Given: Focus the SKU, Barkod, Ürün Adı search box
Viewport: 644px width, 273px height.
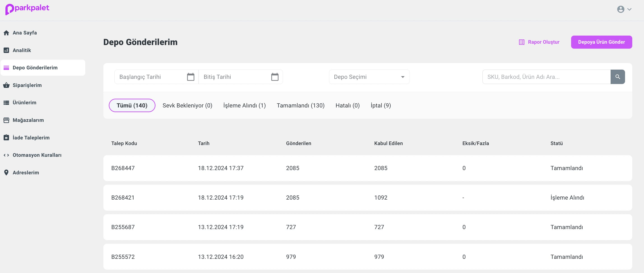Looking at the screenshot, I should pyautogui.click(x=546, y=77).
